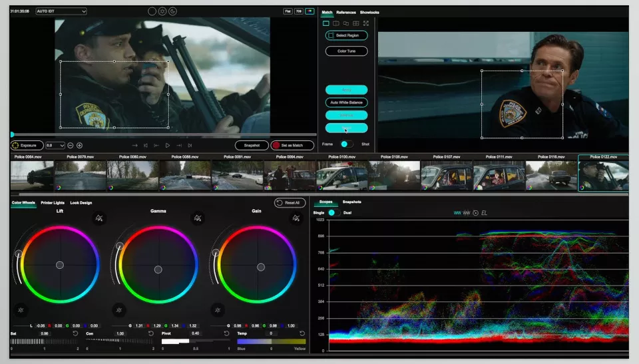Click the Sat saturation slider
Screen dimensions: 639x364
pos(45,341)
